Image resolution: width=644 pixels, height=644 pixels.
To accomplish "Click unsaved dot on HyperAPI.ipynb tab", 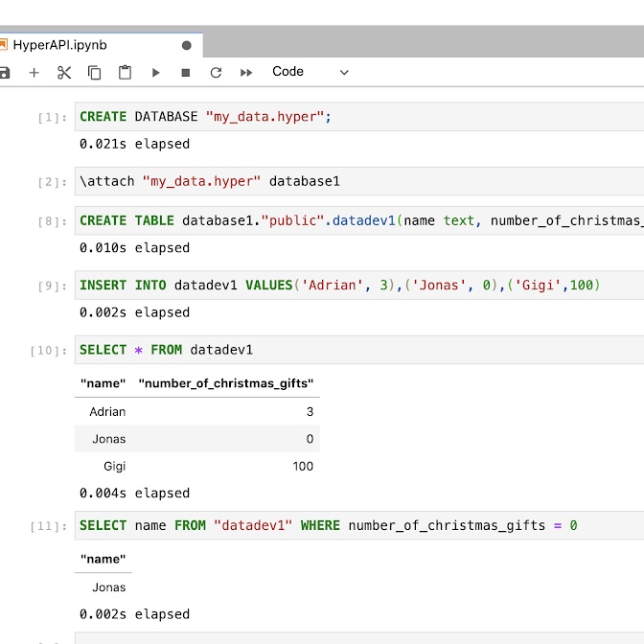I will pyautogui.click(x=186, y=45).
